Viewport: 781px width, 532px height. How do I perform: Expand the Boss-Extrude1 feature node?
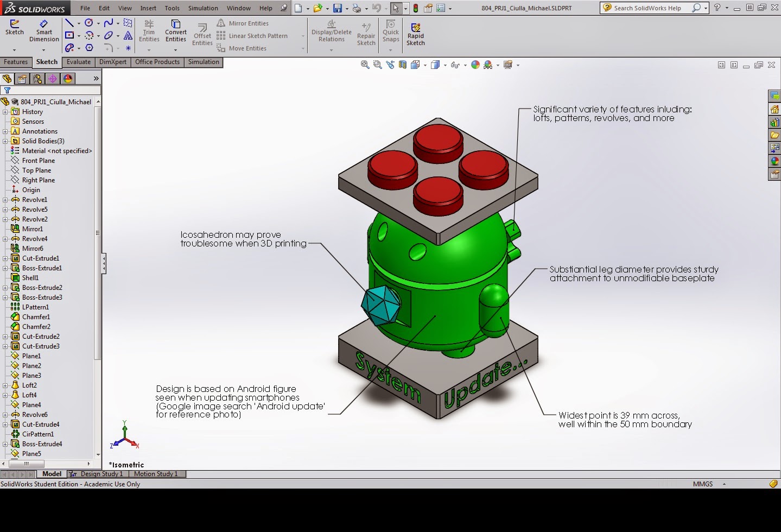(x=5, y=268)
